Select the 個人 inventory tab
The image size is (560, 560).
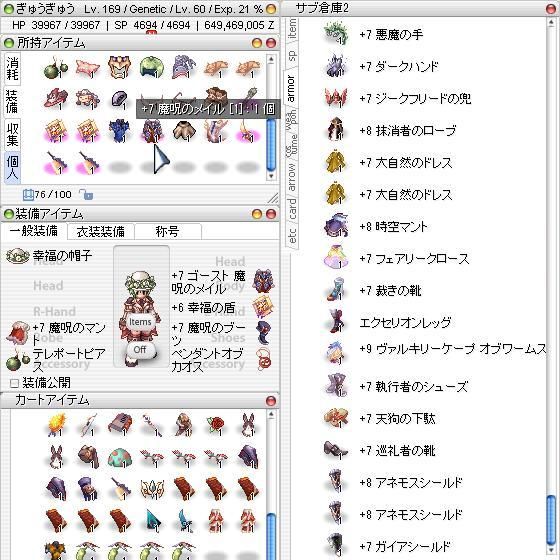pyautogui.click(x=12, y=167)
